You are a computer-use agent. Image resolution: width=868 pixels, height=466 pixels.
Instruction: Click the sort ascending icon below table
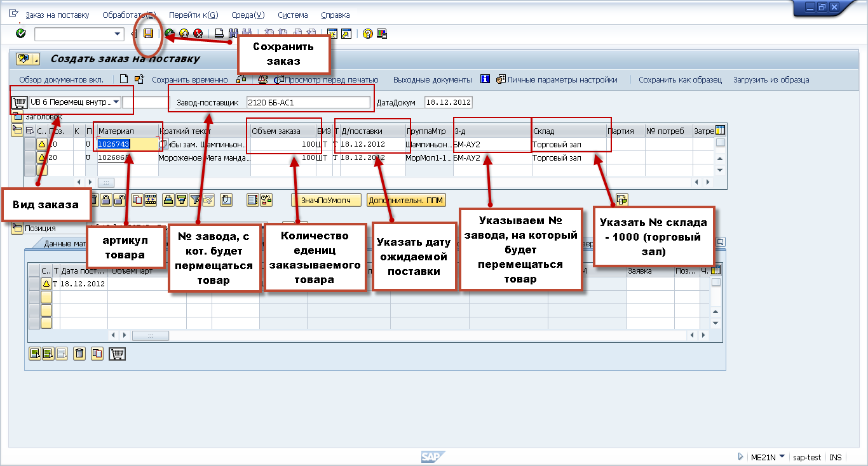pos(168,200)
